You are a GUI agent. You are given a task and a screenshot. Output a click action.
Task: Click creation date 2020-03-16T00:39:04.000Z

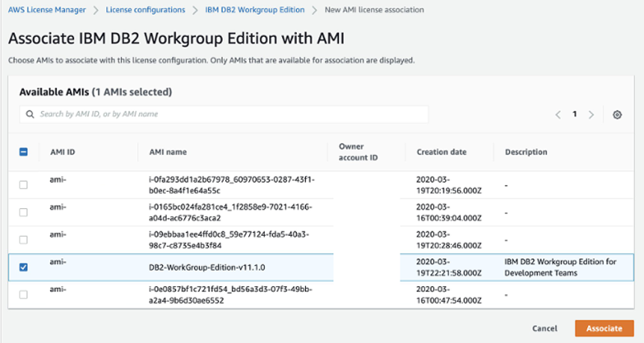point(449,212)
